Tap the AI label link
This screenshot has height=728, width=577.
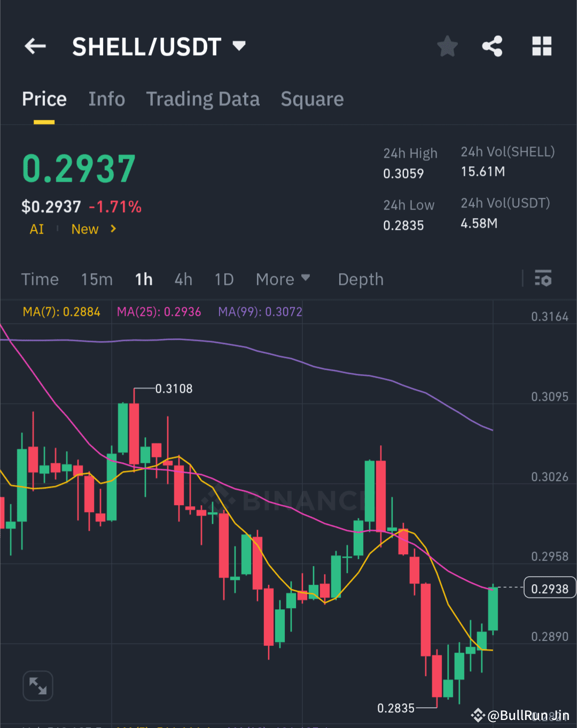click(x=37, y=229)
